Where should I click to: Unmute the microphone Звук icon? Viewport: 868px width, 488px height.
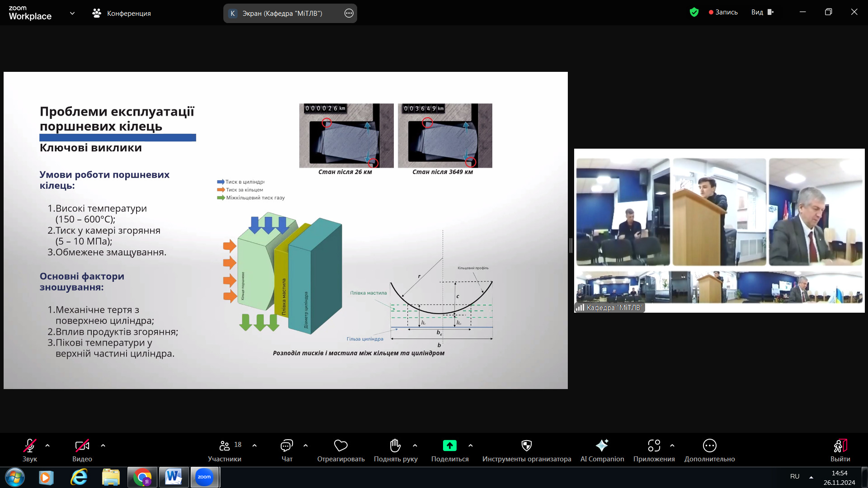30,446
